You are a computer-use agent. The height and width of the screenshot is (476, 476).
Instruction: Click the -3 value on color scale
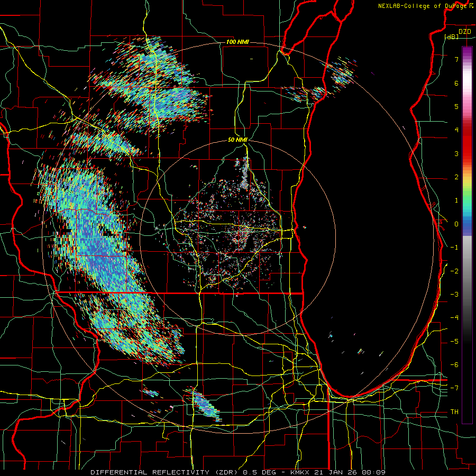click(x=454, y=295)
